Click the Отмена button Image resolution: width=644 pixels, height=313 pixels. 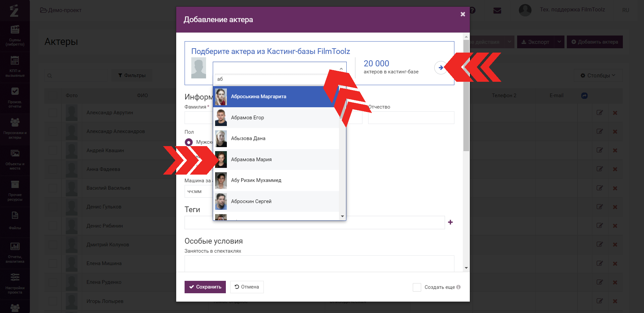(x=247, y=287)
